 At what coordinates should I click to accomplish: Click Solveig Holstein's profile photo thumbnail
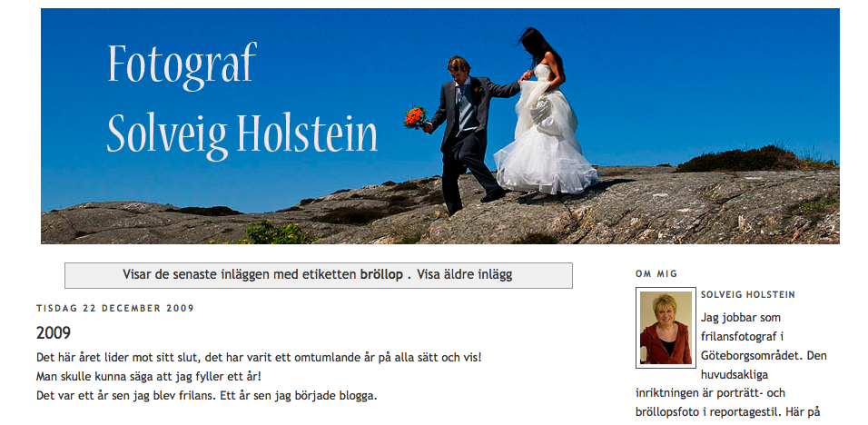pos(666,328)
